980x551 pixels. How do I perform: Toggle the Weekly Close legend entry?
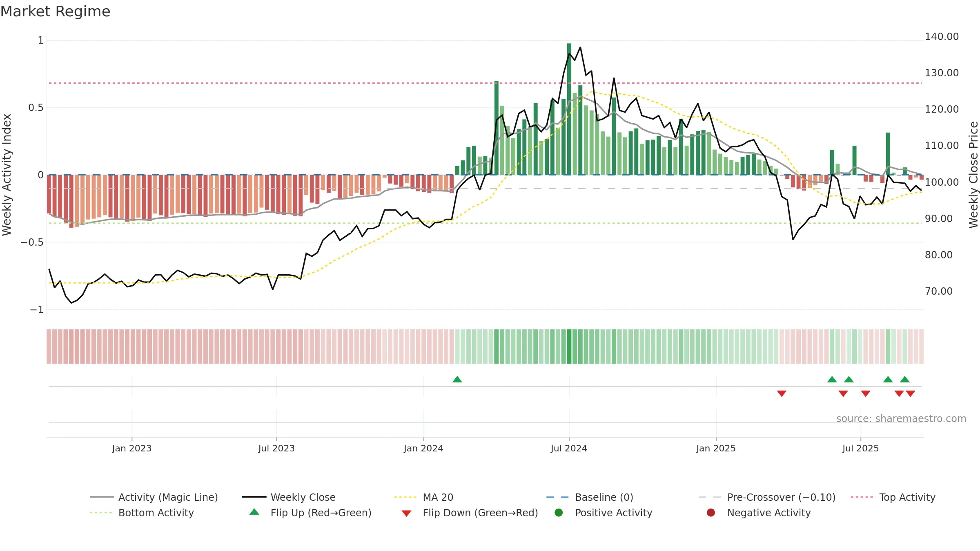coord(289,497)
